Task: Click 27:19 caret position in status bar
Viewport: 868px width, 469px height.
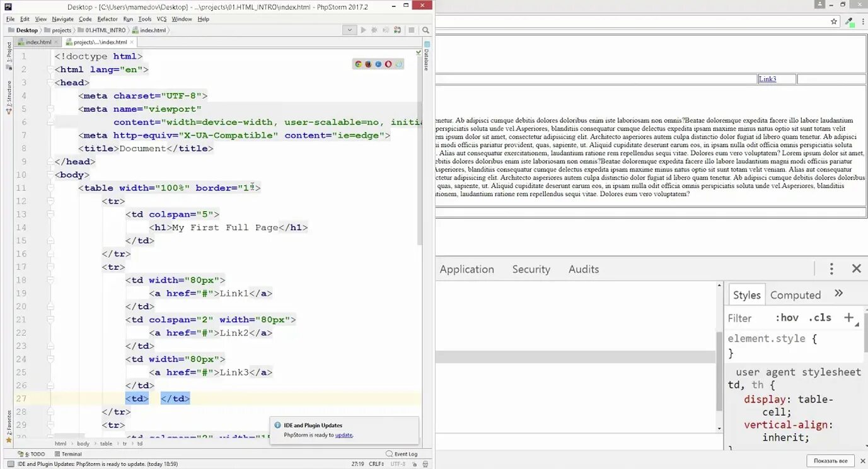Action: (357, 464)
